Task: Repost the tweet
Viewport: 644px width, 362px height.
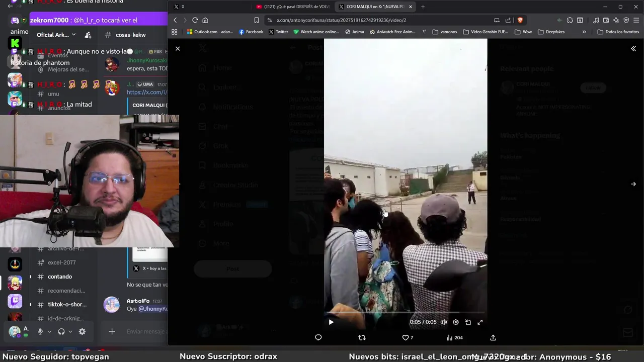Action: tap(362, 337)
